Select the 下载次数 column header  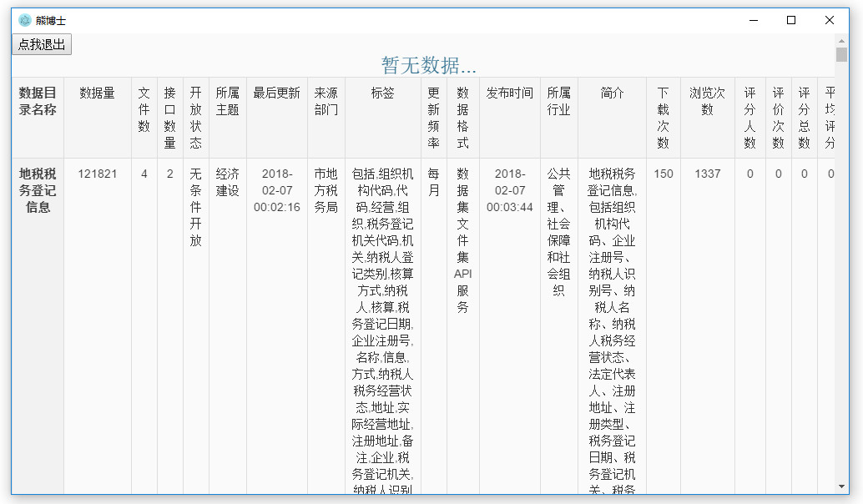tap(664, 118)
